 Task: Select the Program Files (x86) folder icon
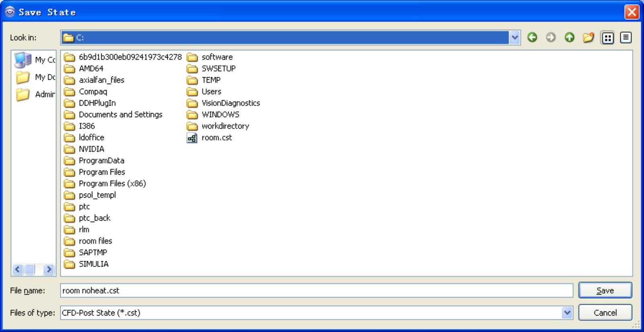pyautogui.click(x=70, y=184)
